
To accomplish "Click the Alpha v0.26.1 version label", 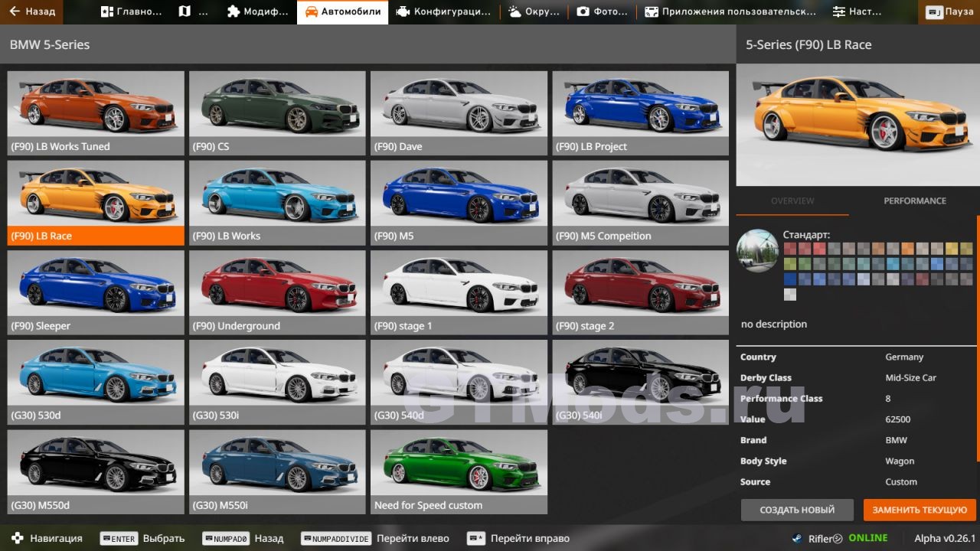I will click(x=945, y=538).
